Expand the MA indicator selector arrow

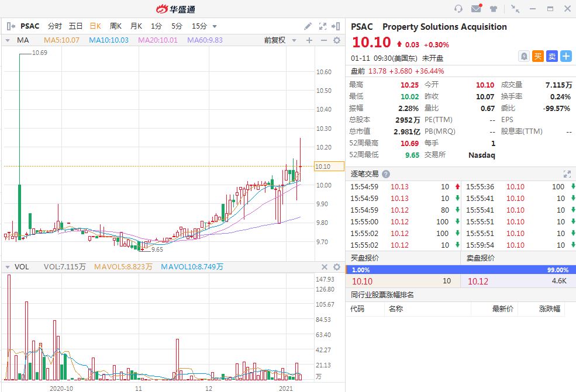tap(8, 40)
